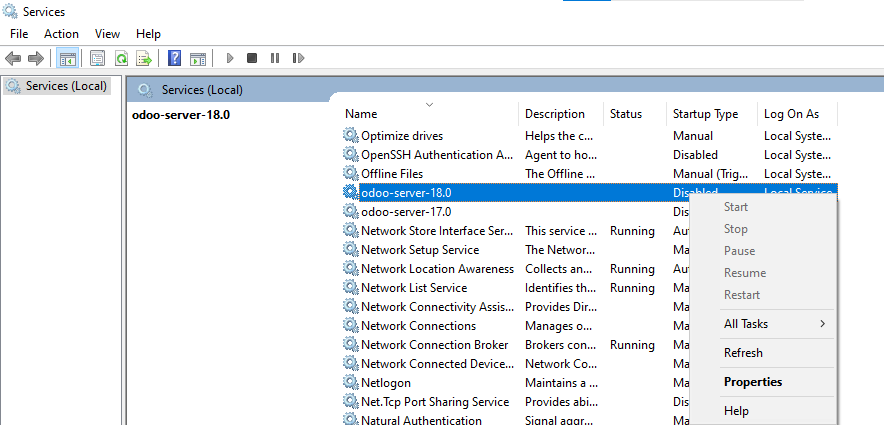Image resolution: width=884 pixels, height=425 pixels.
Task: Select Network Connection Broker service
Action: click(435, 345)
